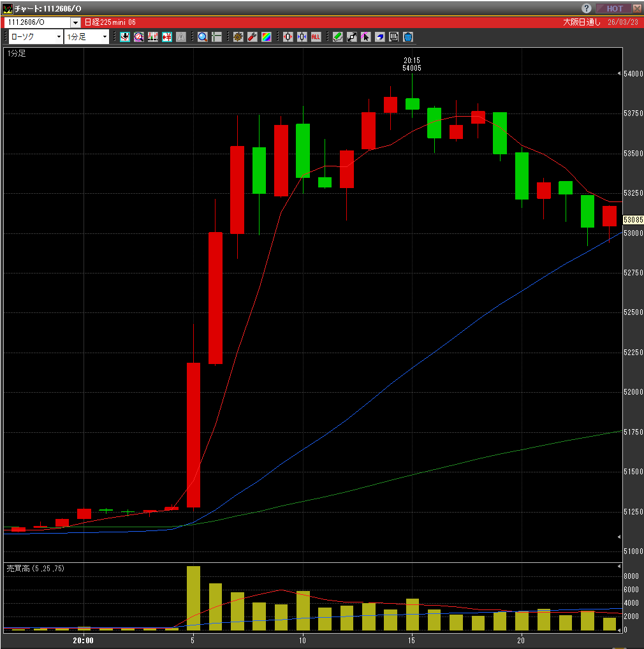This screenshot has width=644, height=649.
Task: Select the diagonal trend line tool
Action: point(352,37)
